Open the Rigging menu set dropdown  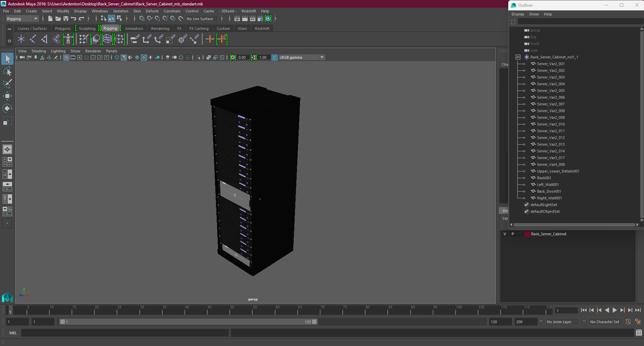(x=22, y=19)
